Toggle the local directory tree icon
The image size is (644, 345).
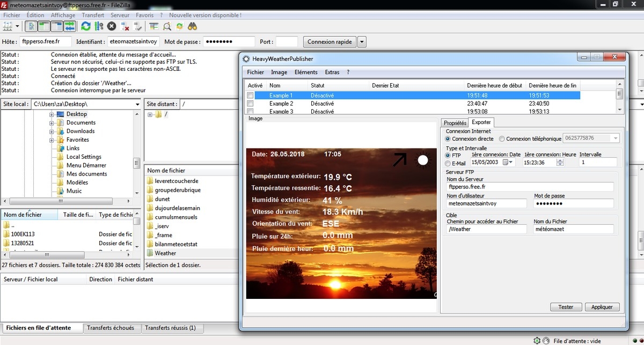[44, 26]
